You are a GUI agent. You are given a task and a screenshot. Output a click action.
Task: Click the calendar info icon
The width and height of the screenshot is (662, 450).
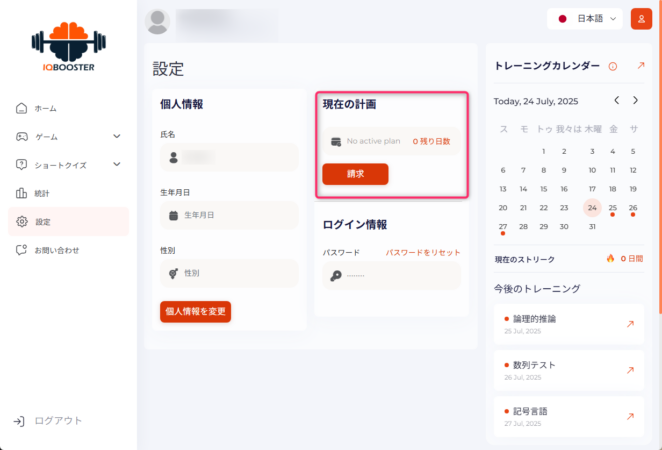click(x=613, y=66)
